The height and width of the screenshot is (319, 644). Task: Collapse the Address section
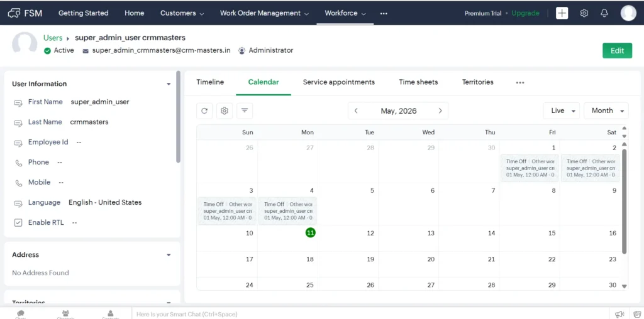coord(169,255)
